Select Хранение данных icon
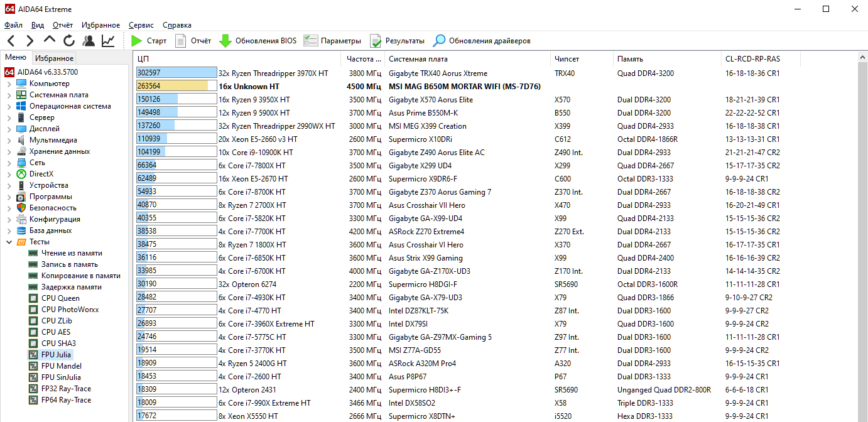Viewport: 868px width, 422px height. pos(21,151)
